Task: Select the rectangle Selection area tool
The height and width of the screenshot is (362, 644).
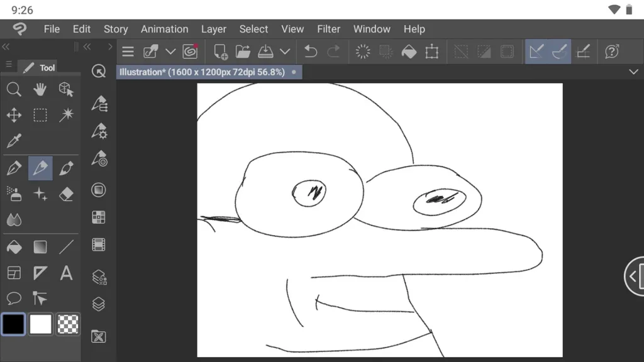Action: tap(40, 115)
